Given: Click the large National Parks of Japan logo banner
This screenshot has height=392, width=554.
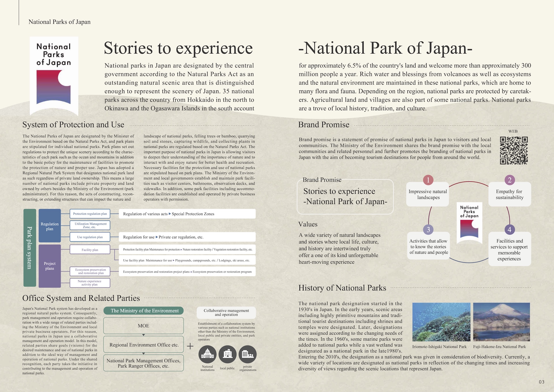Looking at the screenshot, I should click(54, 76).
